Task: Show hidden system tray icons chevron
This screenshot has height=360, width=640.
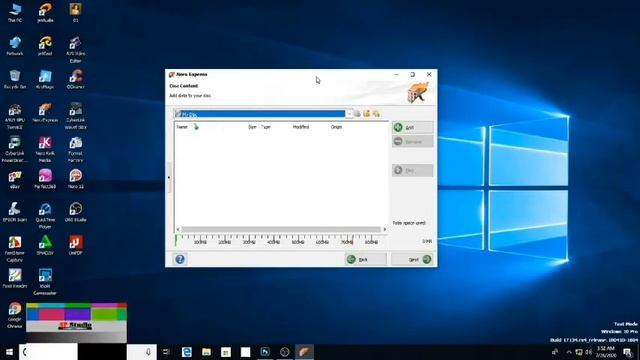Action: 569,352
